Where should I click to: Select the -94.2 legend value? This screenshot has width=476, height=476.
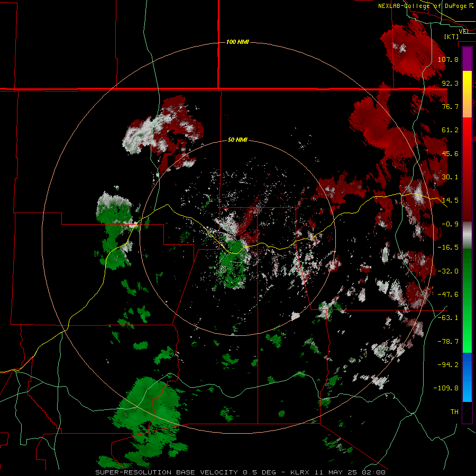point(448,365)
